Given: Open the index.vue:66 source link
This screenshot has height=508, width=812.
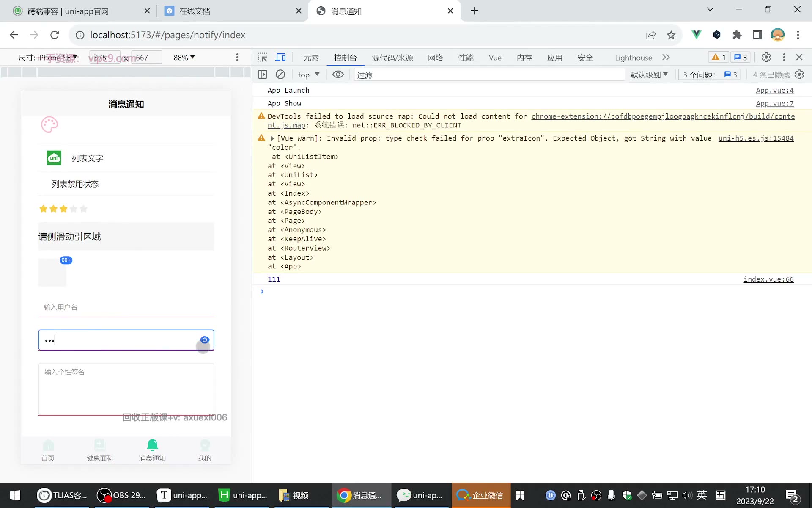Looking at the screenshot, I should click(x=768, y=279).
